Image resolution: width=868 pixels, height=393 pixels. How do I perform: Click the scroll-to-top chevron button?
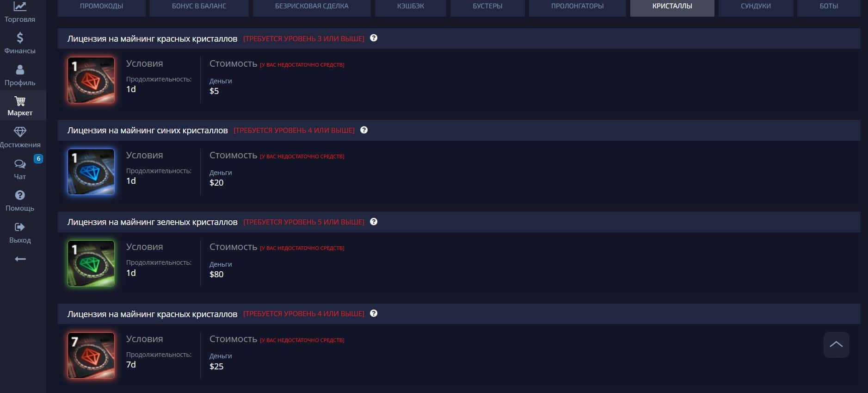pyautogui.click(x=836, y=344)
